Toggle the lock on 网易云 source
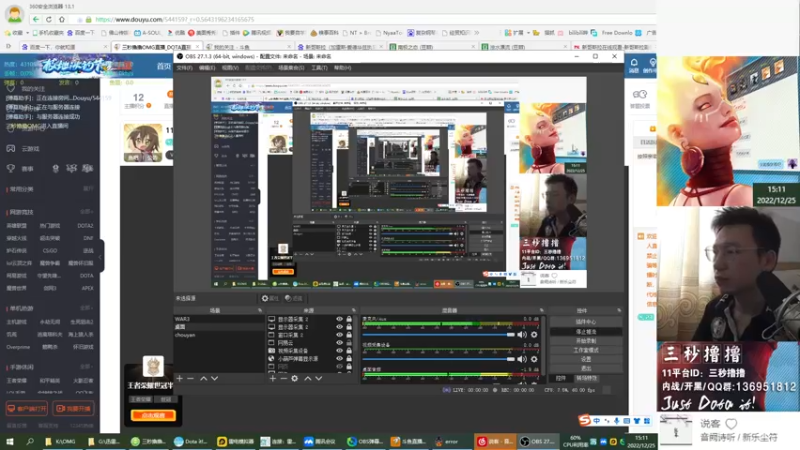The height and width of the screenshot is (450, 800). [x=349, y=343]
